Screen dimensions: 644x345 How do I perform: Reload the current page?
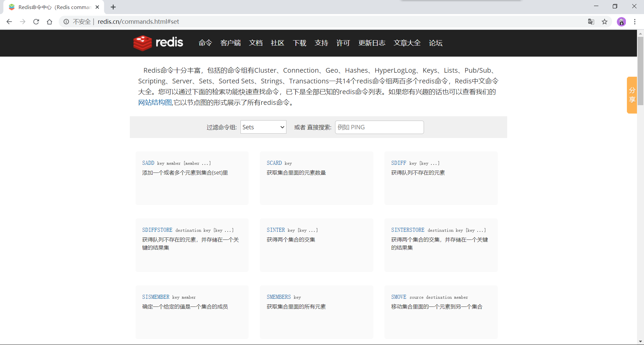36,22
